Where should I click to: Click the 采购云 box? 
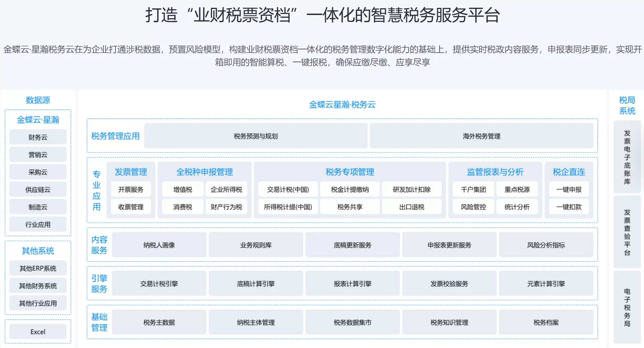[38, 172]
